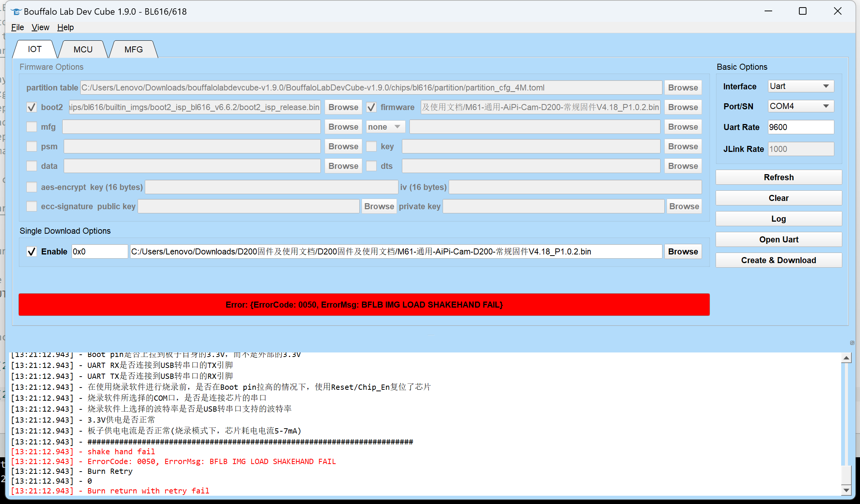Click the Log button
This screenshot has height=504, width=860.
(779, 219)
